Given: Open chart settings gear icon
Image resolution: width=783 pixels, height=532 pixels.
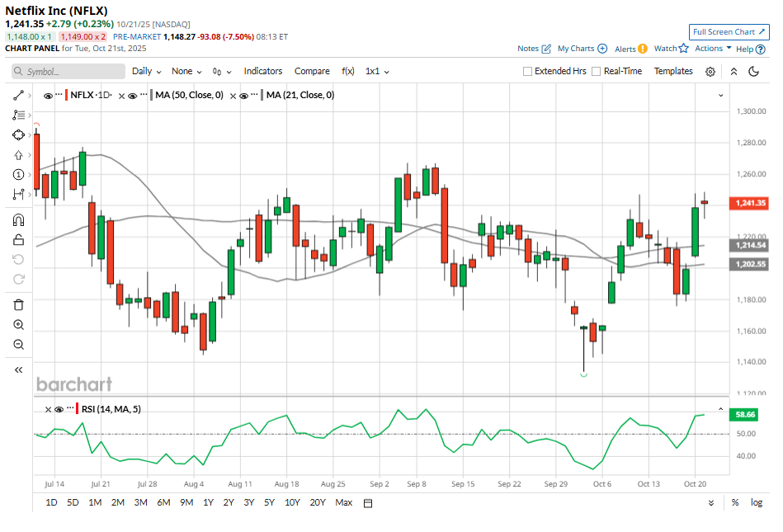Looking at the screenshot, I should (x=710, y=72).
